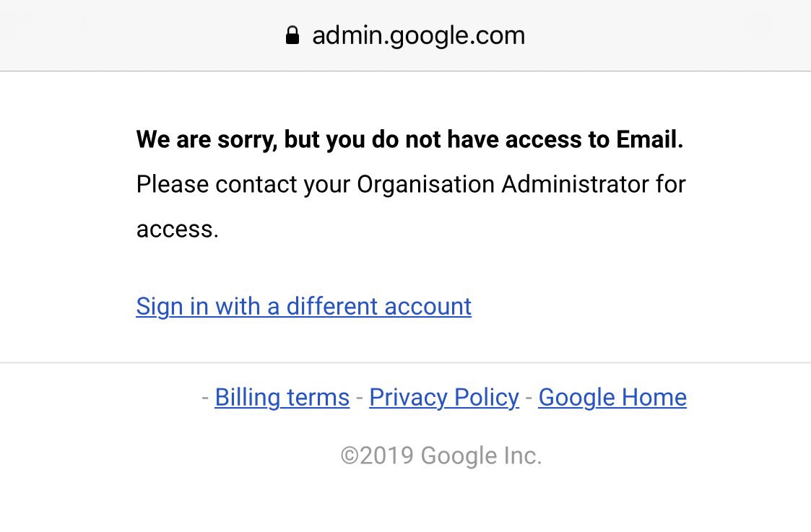Click the dash between Privacy Policy and Google Home
Screen dimensions: 811x532
[529, 398]
